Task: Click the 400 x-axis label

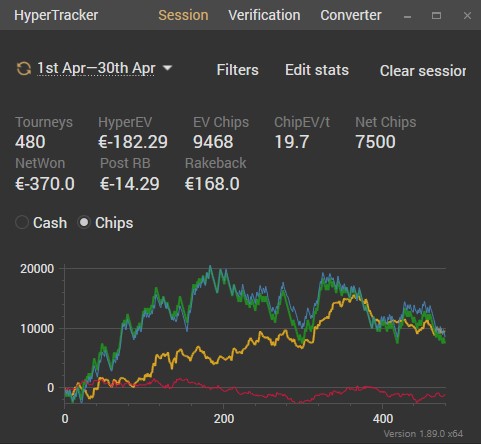Action: tap(383, 419)
